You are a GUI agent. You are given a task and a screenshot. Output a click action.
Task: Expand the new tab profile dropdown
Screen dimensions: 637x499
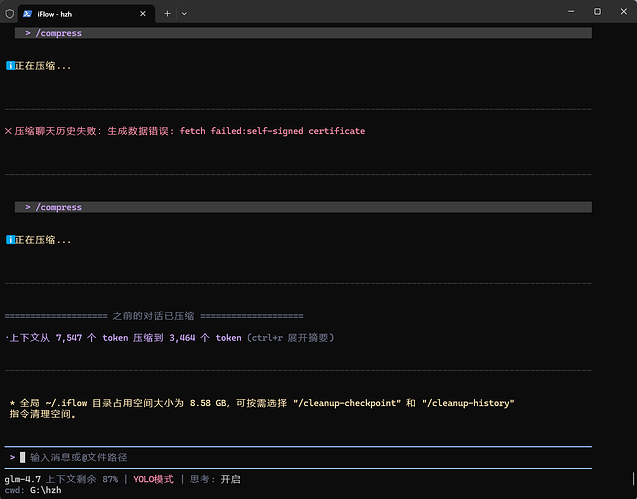[184, 14]
